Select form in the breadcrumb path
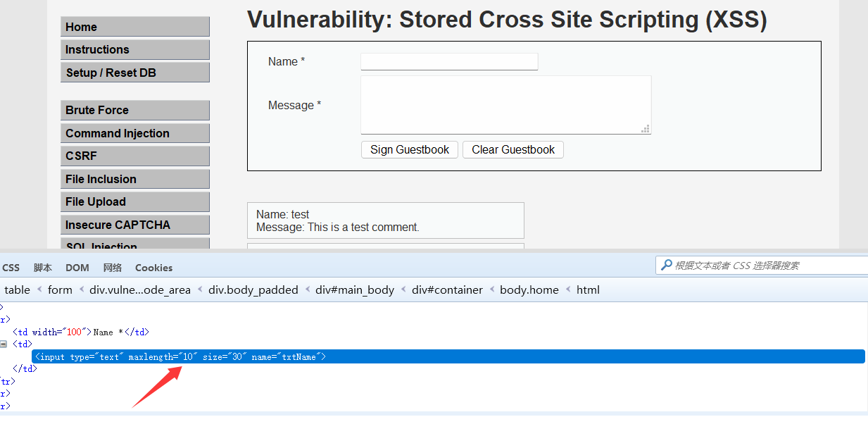The width and height of the screenshot is (868, 436). [60, 289]
